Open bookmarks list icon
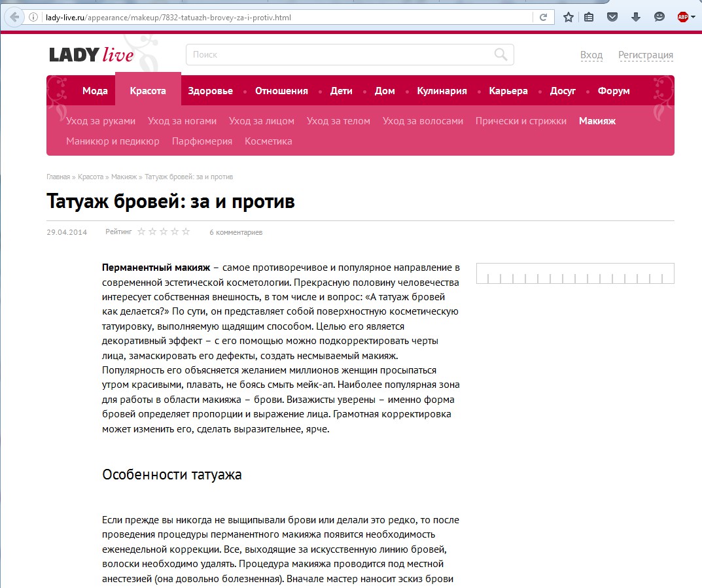The image size is (702, 588). coord(589,18)
